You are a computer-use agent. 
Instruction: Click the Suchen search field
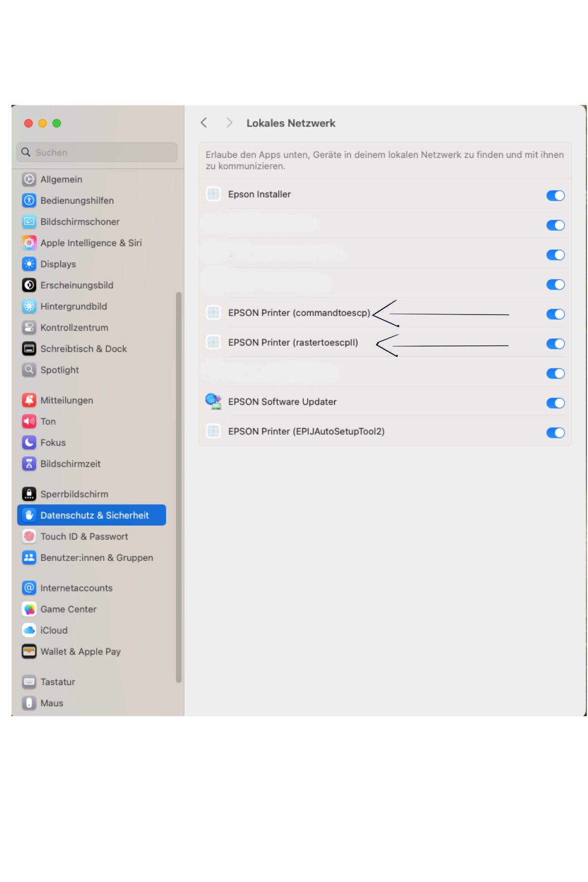tap(97, 152)
